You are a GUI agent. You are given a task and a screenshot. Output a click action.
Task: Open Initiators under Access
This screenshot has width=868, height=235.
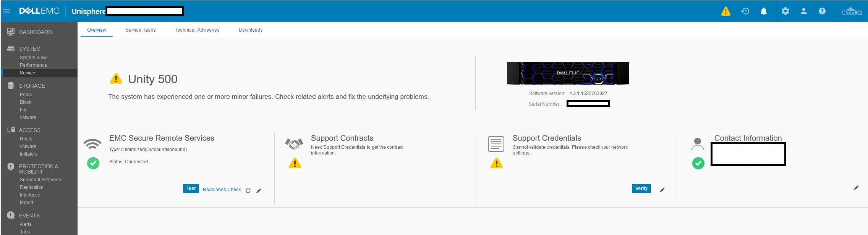click(29, 154)
